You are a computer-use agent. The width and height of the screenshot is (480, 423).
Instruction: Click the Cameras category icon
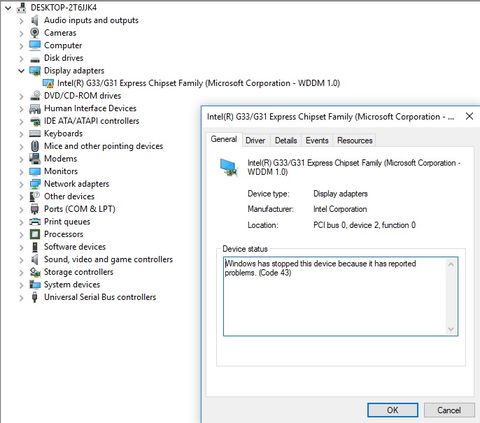(35, 33)
